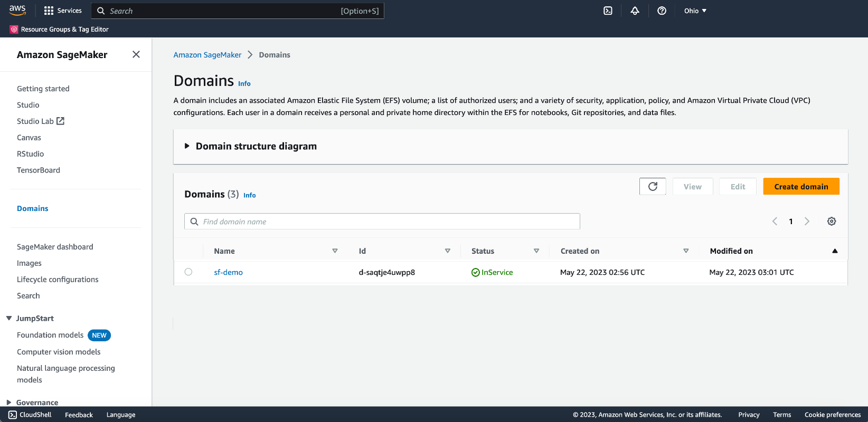The height and width of the screenshot is (422, 868).
Task: Open TensorBoard in the sidebar
Action: [39, 170]
